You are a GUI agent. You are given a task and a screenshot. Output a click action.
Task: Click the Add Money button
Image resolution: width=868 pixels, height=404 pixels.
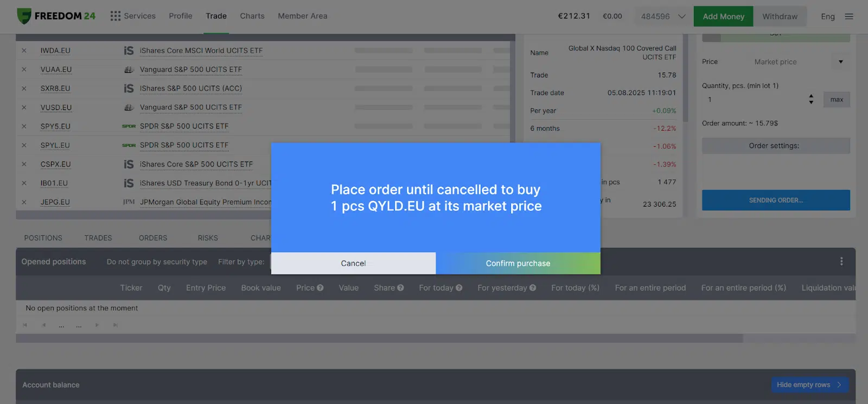(x=723, y=16)
